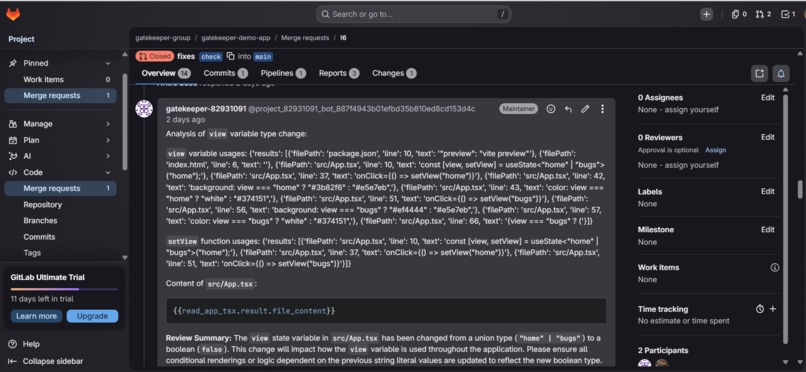Click the gatekeeper bot avatar
Image resolution: width=806 pixels, height=372 pixels.
tap(144, 109)
